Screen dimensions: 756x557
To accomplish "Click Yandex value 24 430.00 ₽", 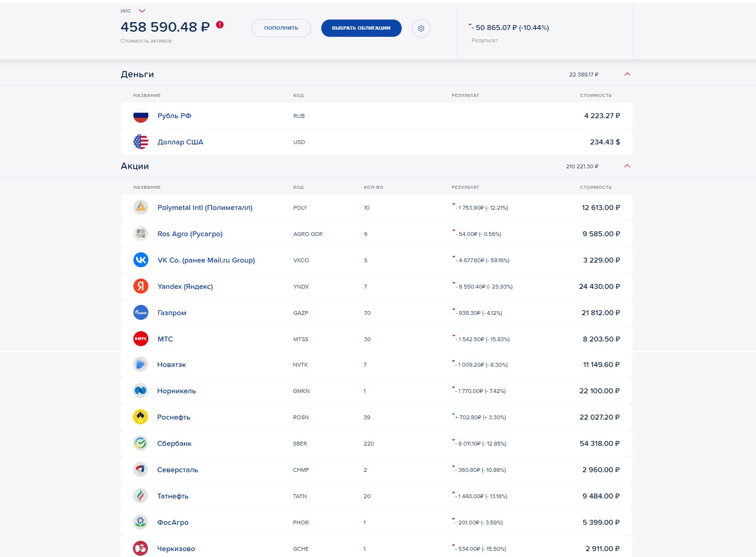I will (x=599, y=286).
